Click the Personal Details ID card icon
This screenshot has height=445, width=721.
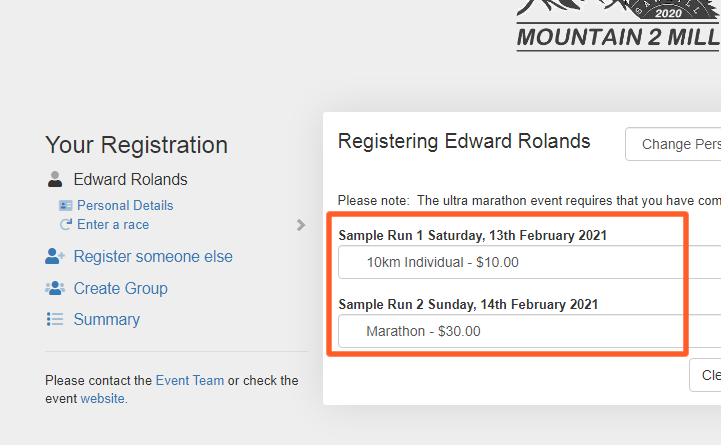(66, 206)
